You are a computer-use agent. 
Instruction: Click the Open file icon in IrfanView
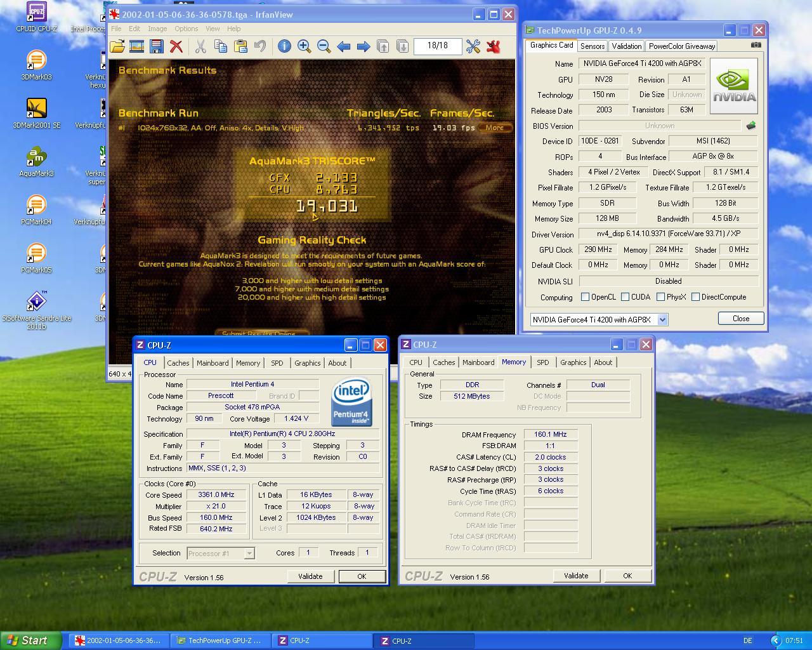(117, 46)
